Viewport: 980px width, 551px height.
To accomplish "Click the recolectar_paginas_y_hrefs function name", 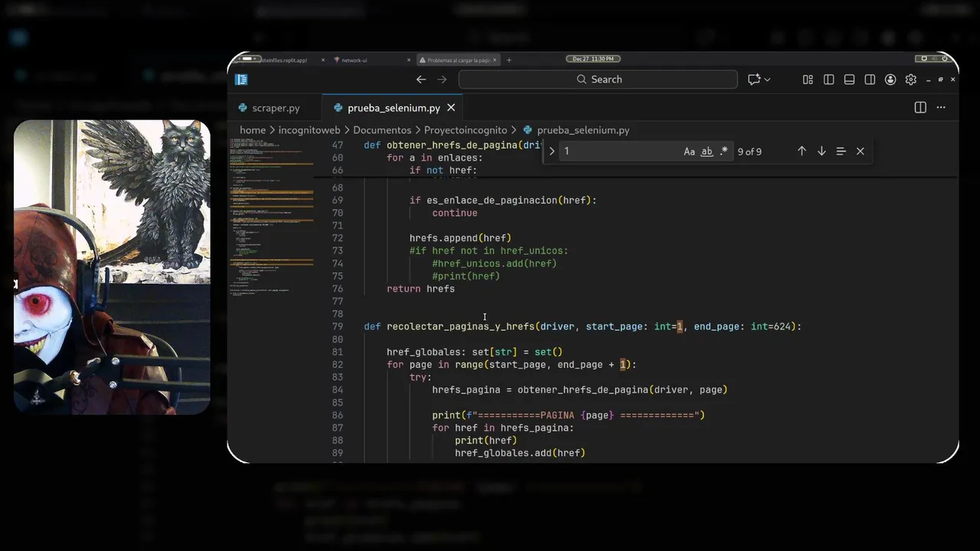I will 460,327.
